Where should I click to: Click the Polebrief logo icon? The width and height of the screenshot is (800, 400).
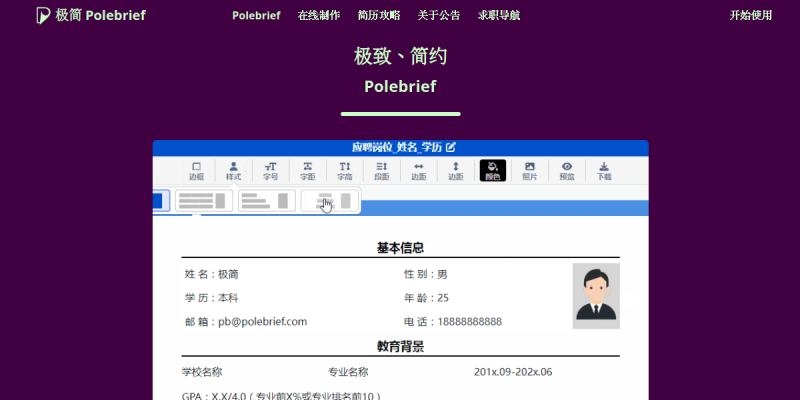pyautogui.click(x=43, y=15)
